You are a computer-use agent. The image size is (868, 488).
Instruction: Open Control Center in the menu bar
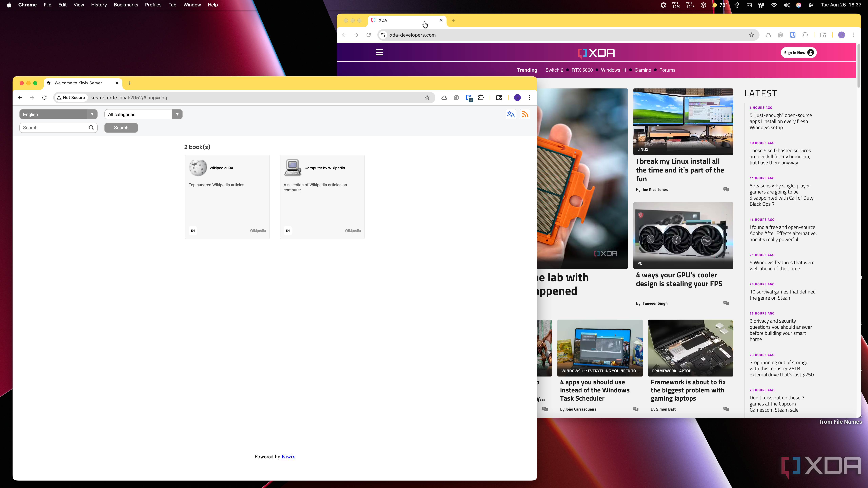click(811, 5)
